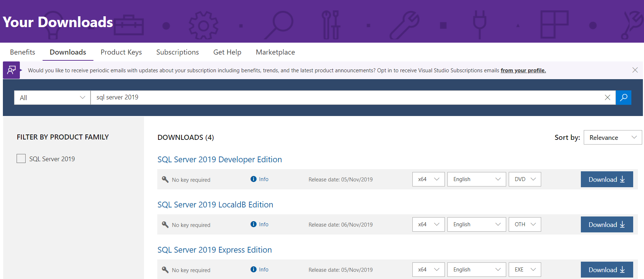Click 'No key required' in Express Edition row
The image size is (644, 279).
(191, 270)
